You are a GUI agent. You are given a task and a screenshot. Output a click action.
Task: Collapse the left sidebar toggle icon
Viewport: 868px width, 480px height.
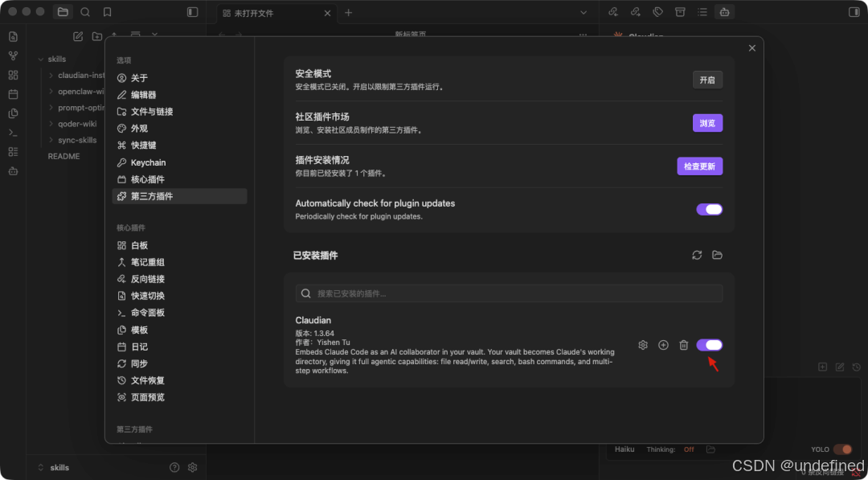193,11
